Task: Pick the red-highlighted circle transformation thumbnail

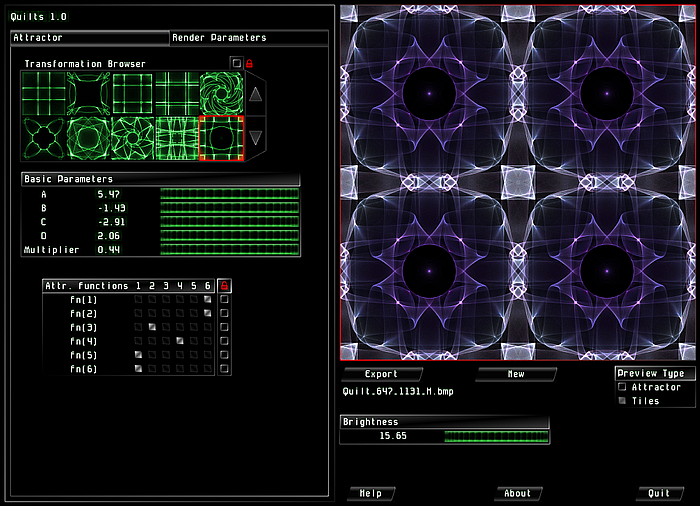Action: click(x=221, y=138)
